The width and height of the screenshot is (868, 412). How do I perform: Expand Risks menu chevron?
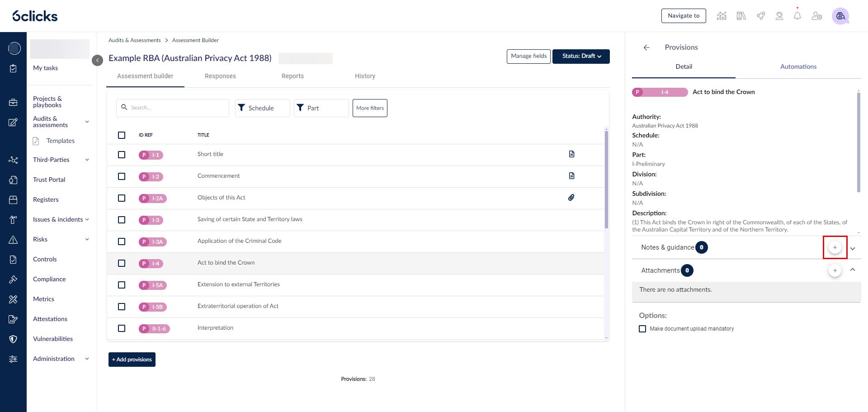87,239
